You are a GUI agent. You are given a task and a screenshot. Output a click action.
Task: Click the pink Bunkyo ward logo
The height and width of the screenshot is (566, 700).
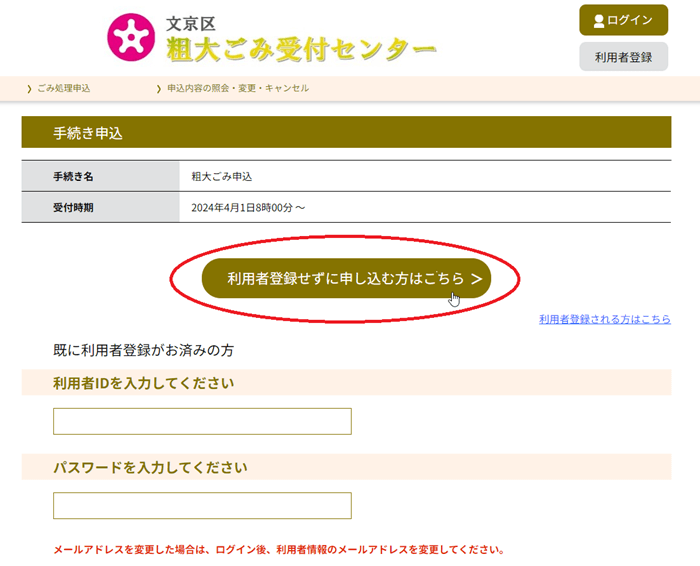pos(131,37)
